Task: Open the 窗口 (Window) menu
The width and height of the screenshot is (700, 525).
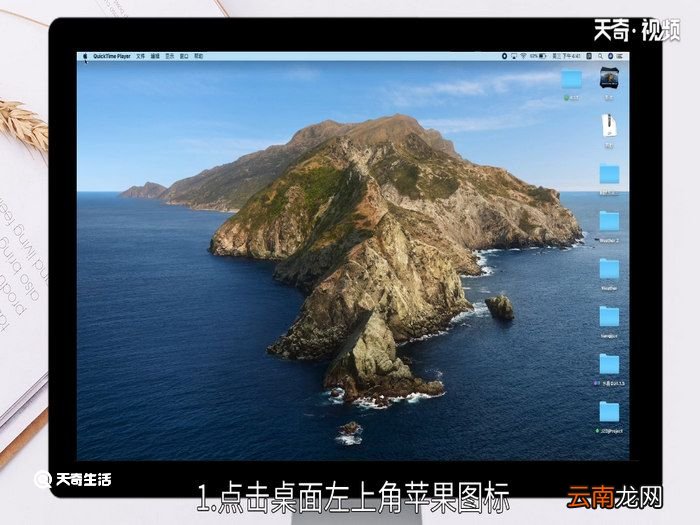Action: 184,56
